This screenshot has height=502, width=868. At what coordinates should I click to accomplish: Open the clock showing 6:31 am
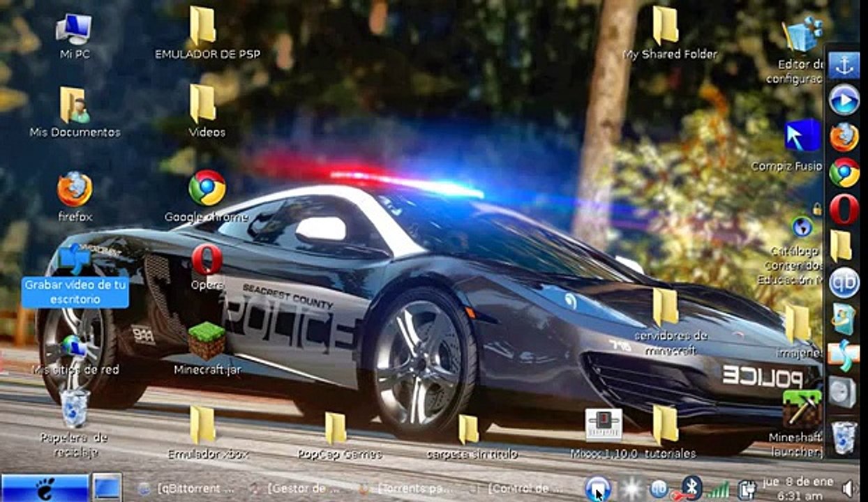(799, 488)
